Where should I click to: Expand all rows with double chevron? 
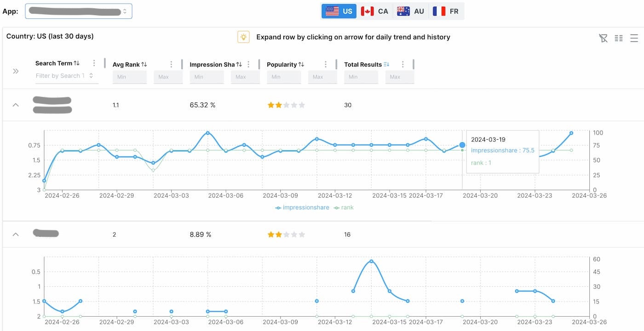pos(16,71)
